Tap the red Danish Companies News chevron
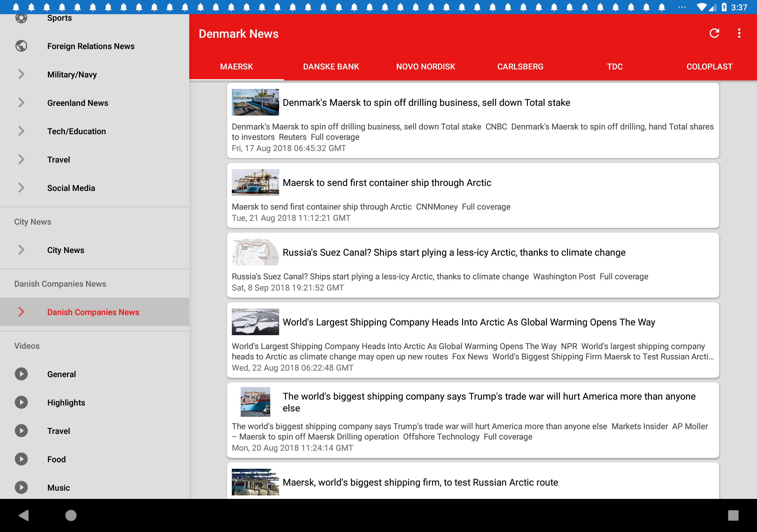 point(21,312)
